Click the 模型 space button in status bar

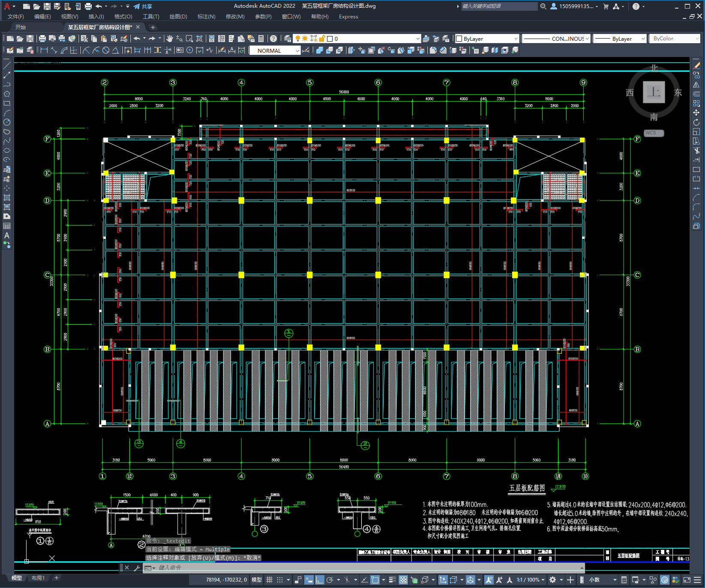click(257, 580)
